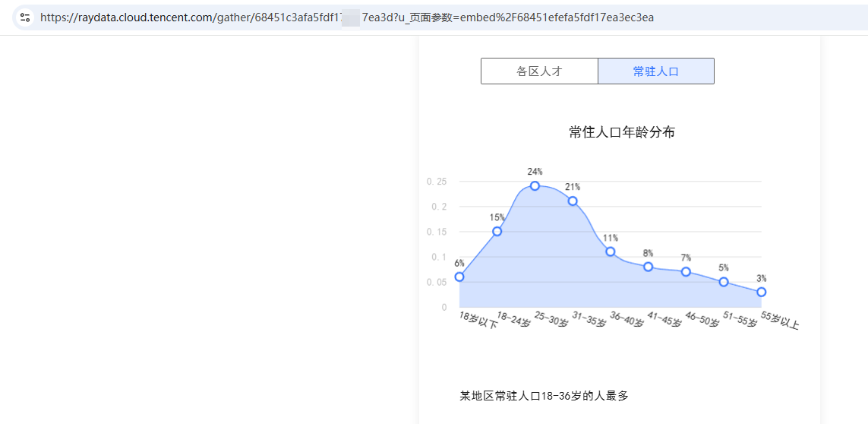Click the 24% peak data point

pyautogui.click(x=535, y=186)
